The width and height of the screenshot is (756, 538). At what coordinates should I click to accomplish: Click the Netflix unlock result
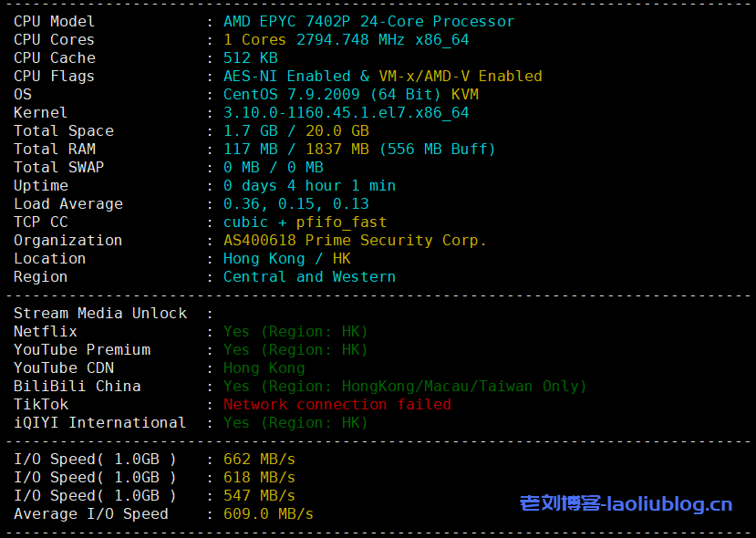coord(295,331)
